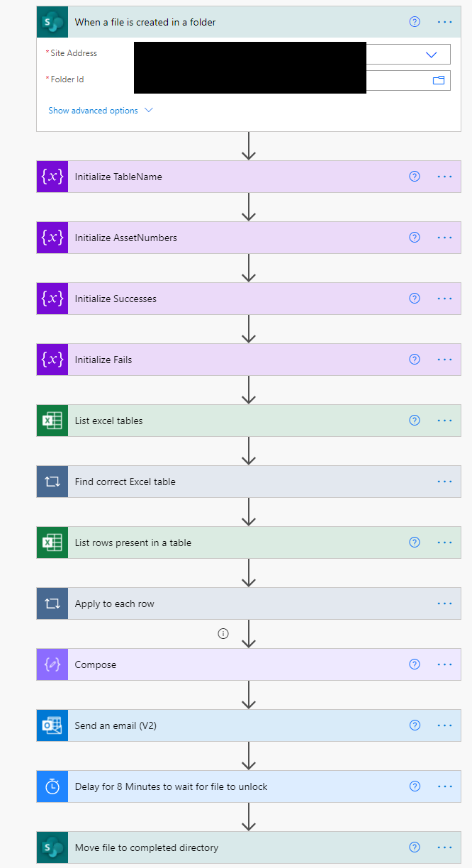Open the ellipsis menu on the trigger card
Screen dimensions: 472x868
click(444, 22)
